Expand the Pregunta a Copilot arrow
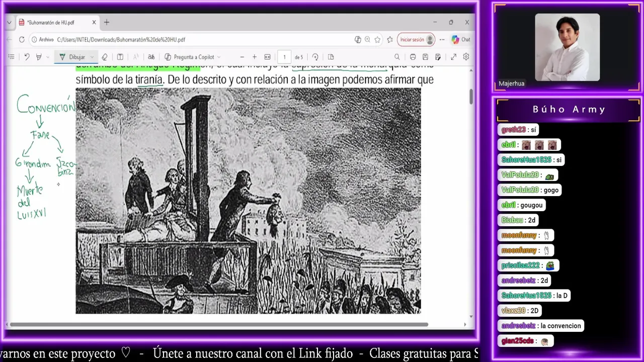This screenshot has width=644, height=362. click(219, 57)
